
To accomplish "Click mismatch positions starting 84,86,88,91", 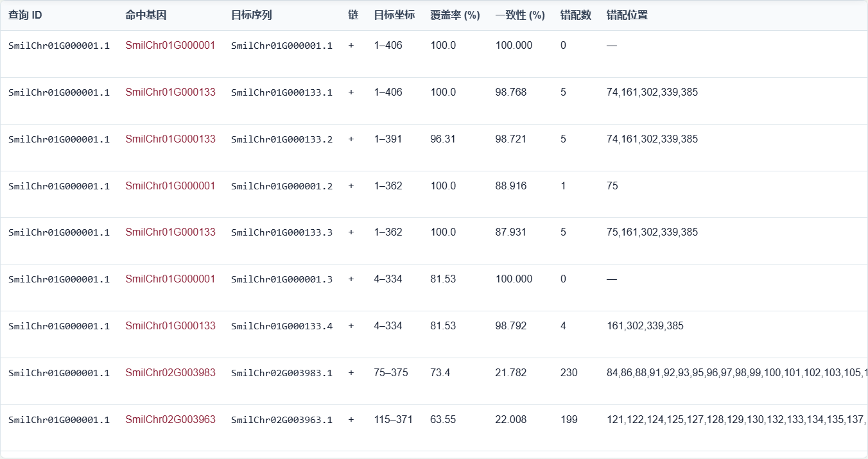I will 737,373.
